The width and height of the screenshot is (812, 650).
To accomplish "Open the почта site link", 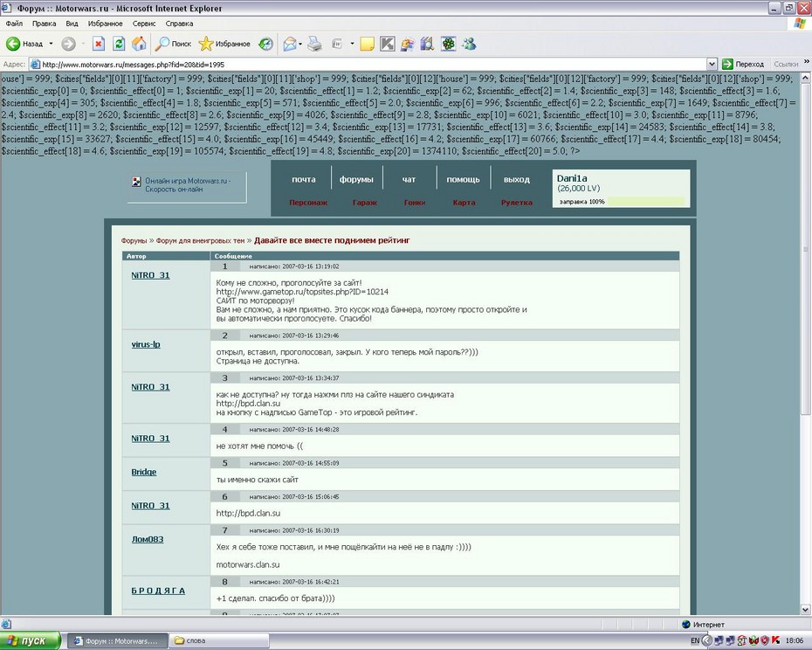I will tap(304, 179).
